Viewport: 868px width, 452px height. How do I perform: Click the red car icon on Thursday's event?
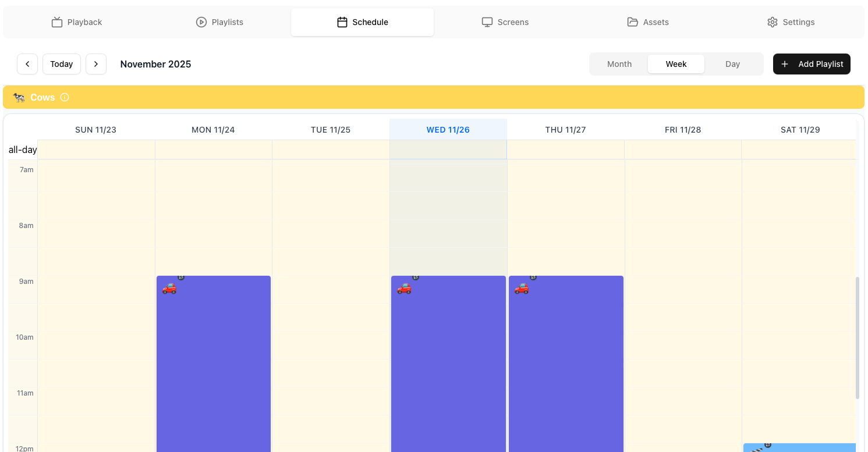tap(522, 288)
